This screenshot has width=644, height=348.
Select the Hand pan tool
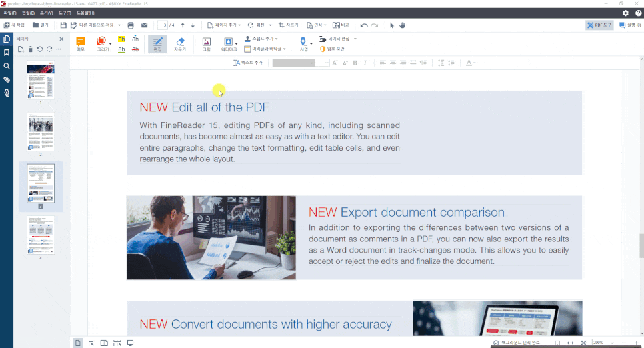point(402,25)
